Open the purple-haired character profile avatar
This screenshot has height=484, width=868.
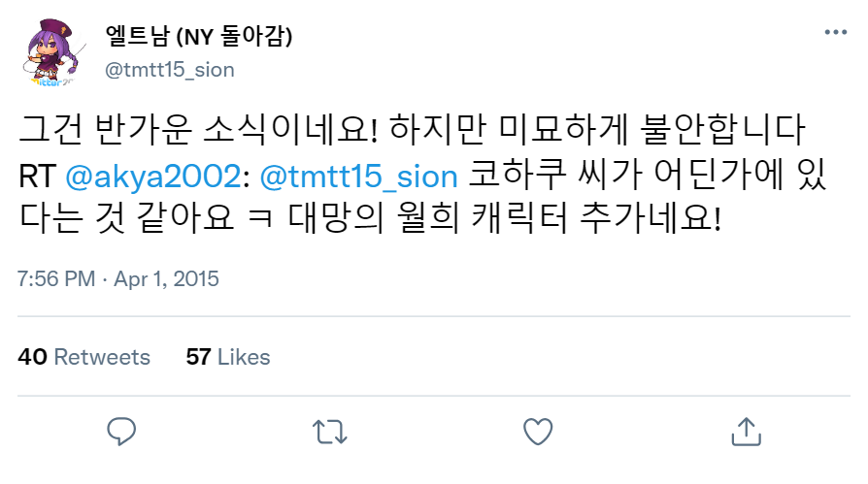[x=50, y=52]
